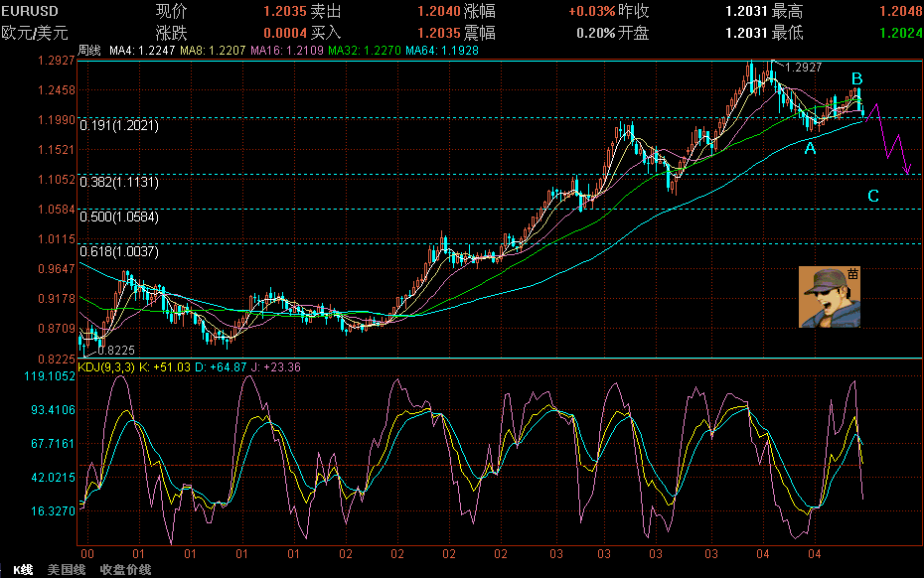Image resolution: width=924 pixels, height=578 pixels.
Task: Click the EURUSD symbol name
Action: (30, 11)
